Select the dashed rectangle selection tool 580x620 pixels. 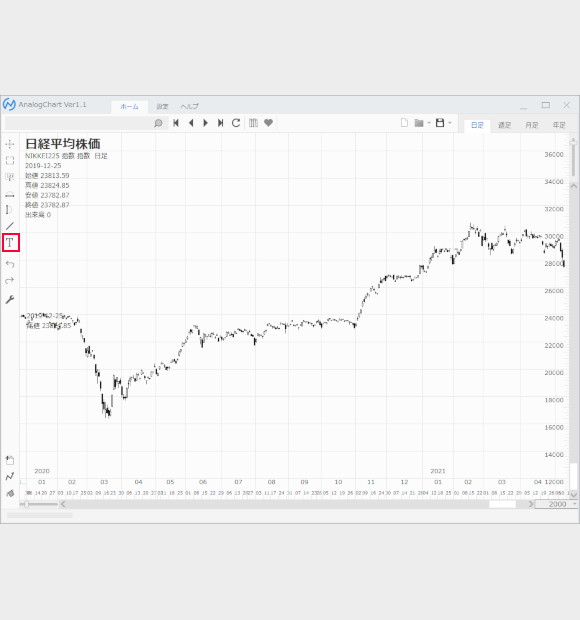coord(10,160)
